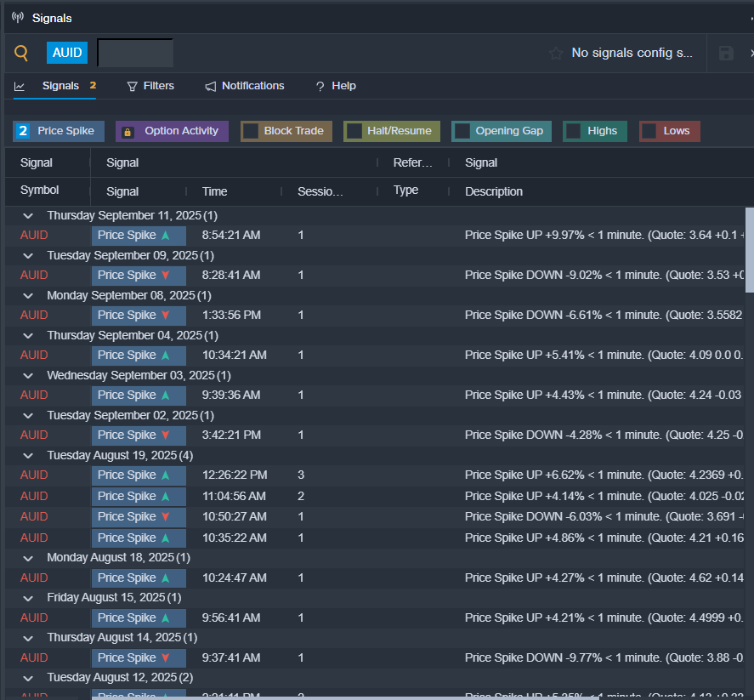Click the search magnifier icon

[21, 53]
